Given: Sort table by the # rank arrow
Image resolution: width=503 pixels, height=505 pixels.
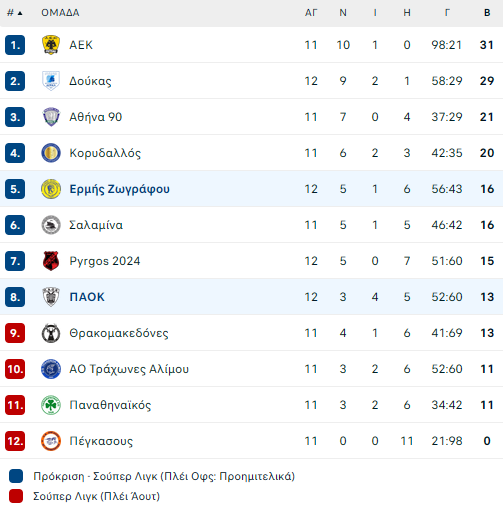Looking at the screenshot, I should pos(15,13).
